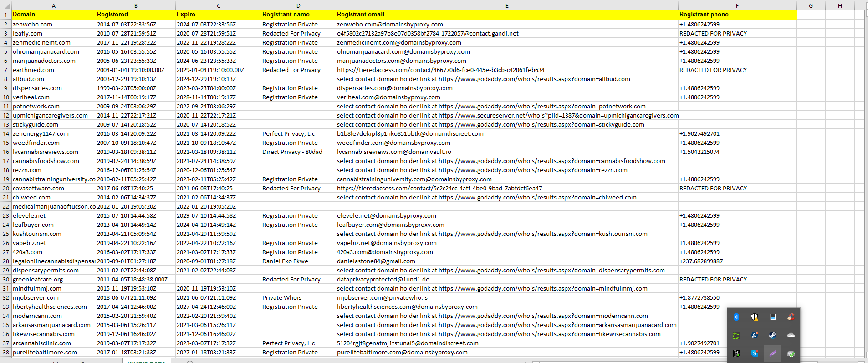868x363 pixels.
Task: Select the 420a3.com domain cell
Action: click(x=54, y=252)
